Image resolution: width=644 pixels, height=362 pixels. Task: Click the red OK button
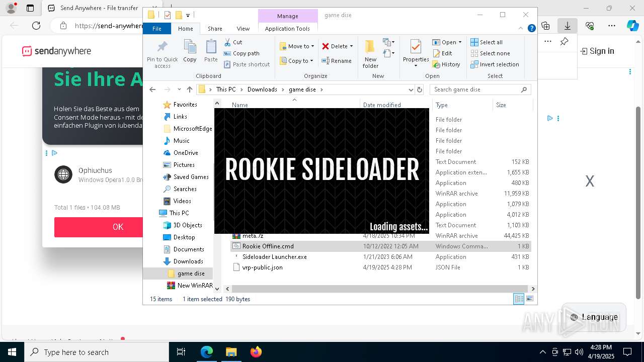[x=99, y=227]
